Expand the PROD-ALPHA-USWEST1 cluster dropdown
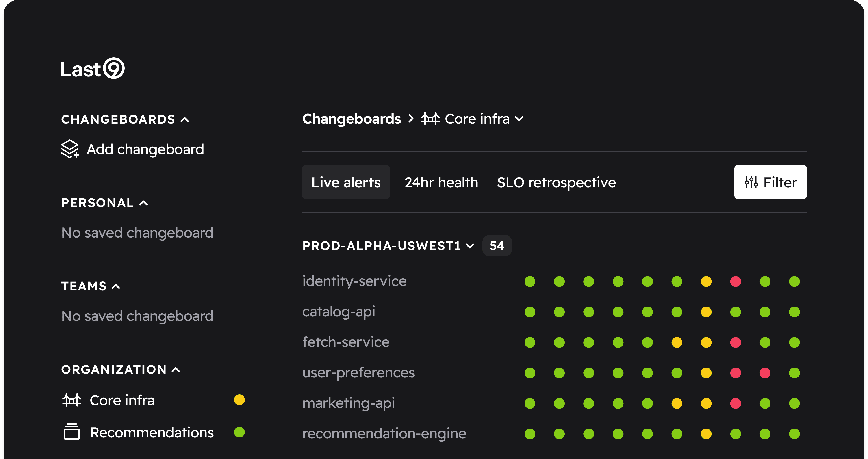The width and height of the screenshot is (868, 459). [470, 246]
